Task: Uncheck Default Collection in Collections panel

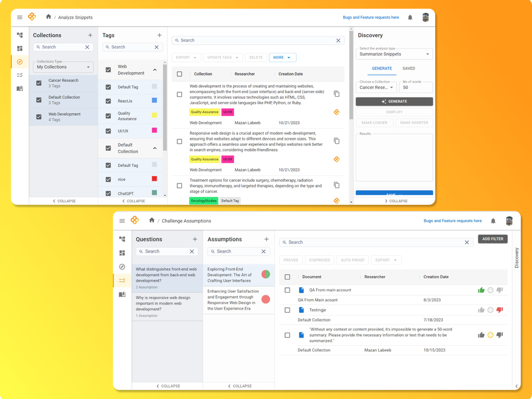Action: click(39, 100)
